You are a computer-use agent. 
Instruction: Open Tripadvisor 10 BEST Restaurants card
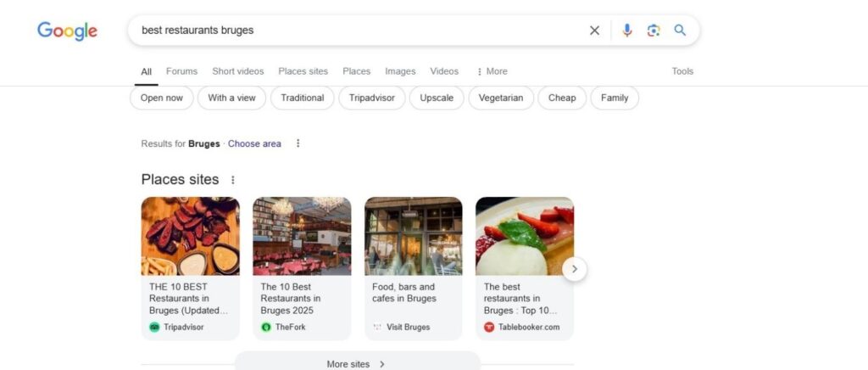point(191,268)
